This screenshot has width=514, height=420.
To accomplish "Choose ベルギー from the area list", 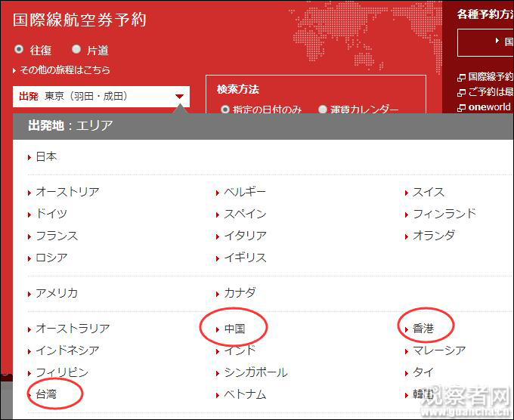I will (245, 192).
